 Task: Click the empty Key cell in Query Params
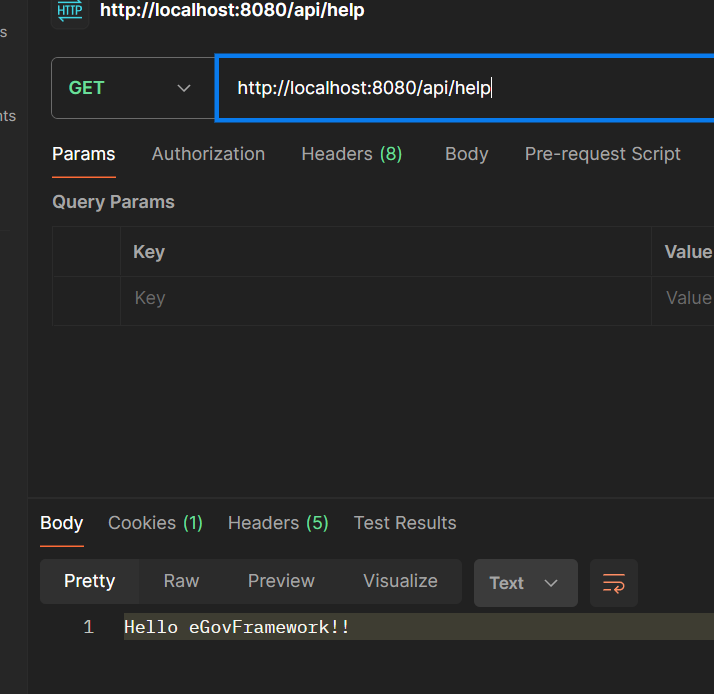click(x=386, y=301)
